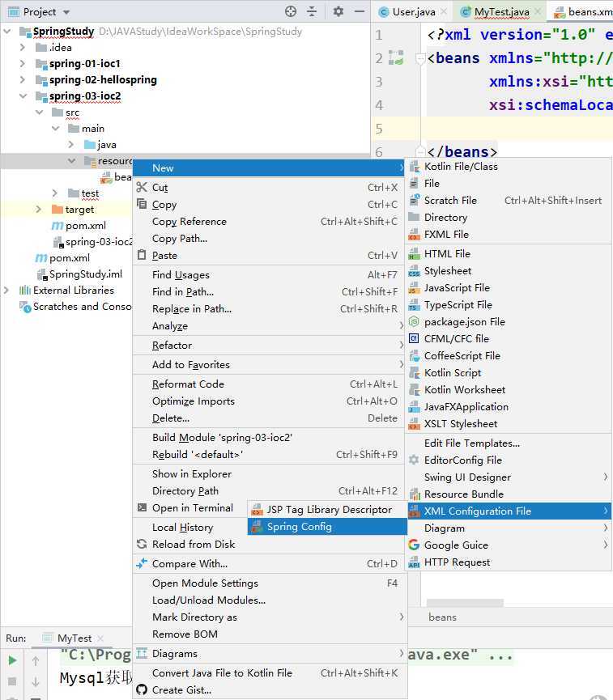The image size is (613, 700).
Task: Click the HTML File icon
Action: pyautogui.click(x=414, y=254)
